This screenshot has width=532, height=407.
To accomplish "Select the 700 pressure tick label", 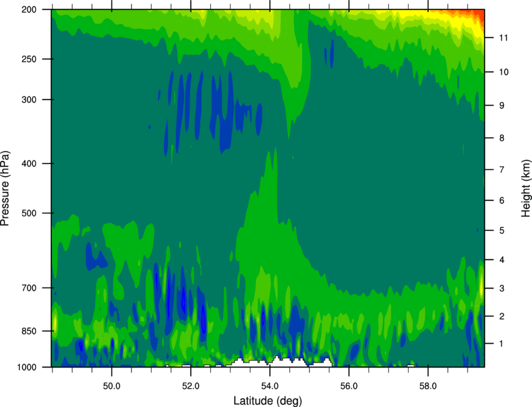I will point(29,288).
